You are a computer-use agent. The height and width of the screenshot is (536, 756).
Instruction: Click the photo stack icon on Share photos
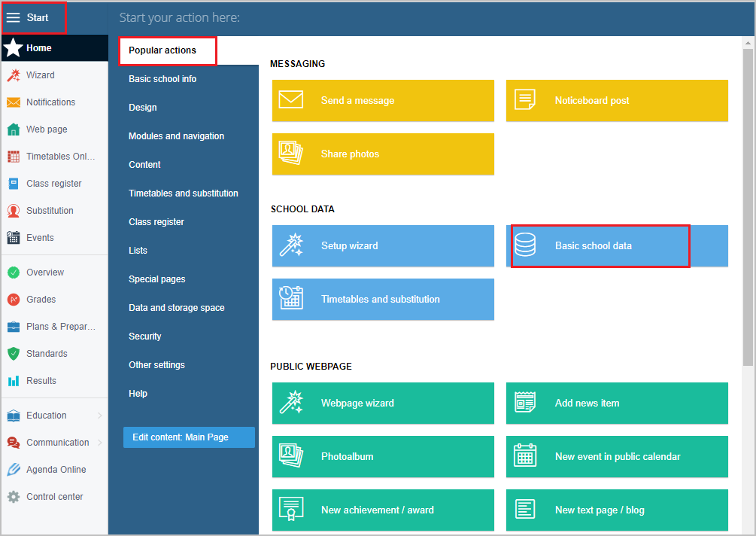(291, 153)
